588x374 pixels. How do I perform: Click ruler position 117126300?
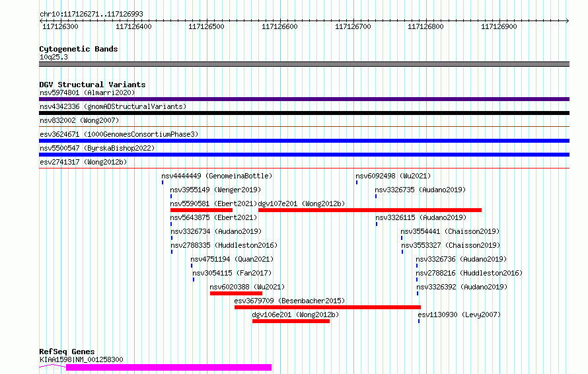60,26
